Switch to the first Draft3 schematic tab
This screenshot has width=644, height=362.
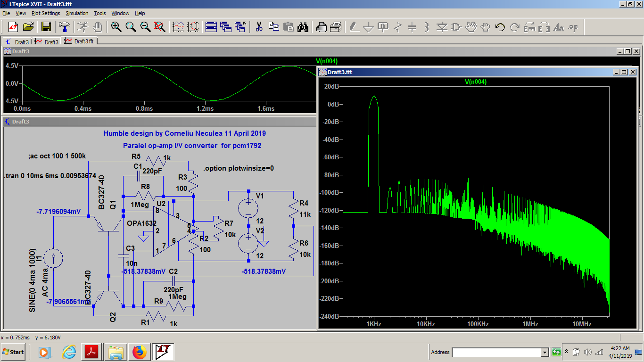17,42
